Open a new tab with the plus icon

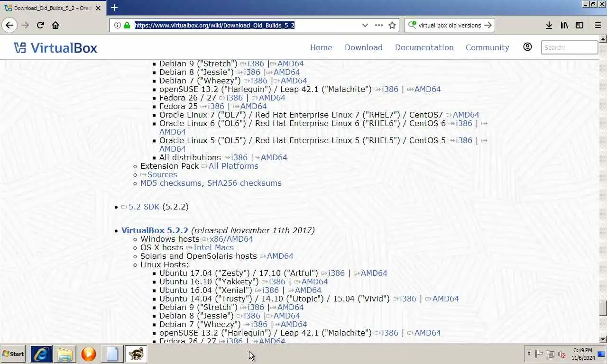click(114, 8)
